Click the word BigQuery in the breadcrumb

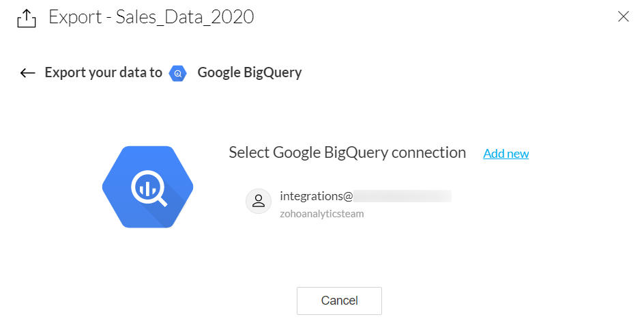(x=272, y=72)
